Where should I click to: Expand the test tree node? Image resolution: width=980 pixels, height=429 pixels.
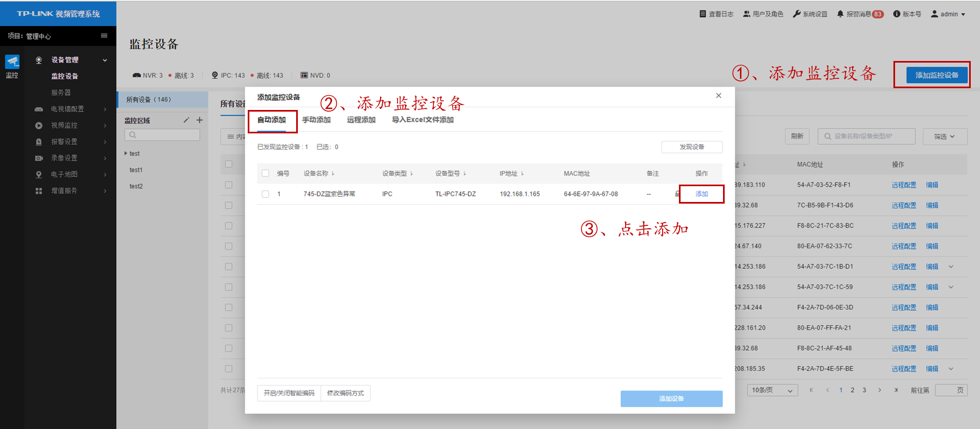point(126,154)
